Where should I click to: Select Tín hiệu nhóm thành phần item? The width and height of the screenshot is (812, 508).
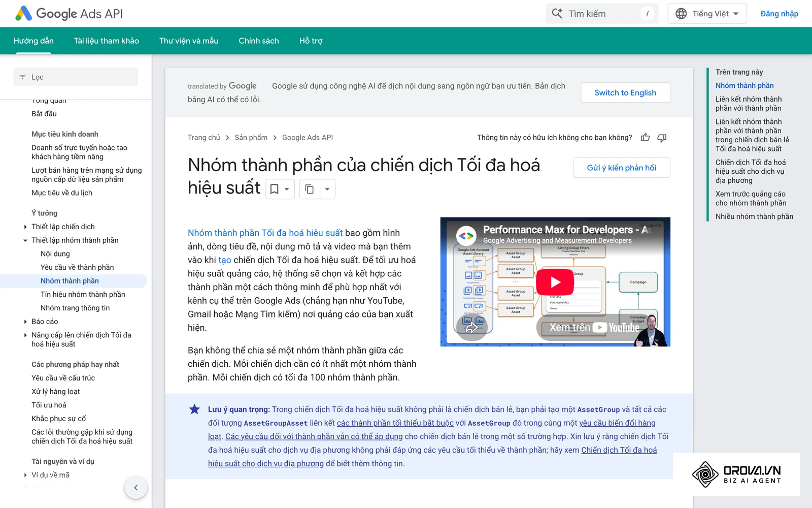tap(83, 295)
